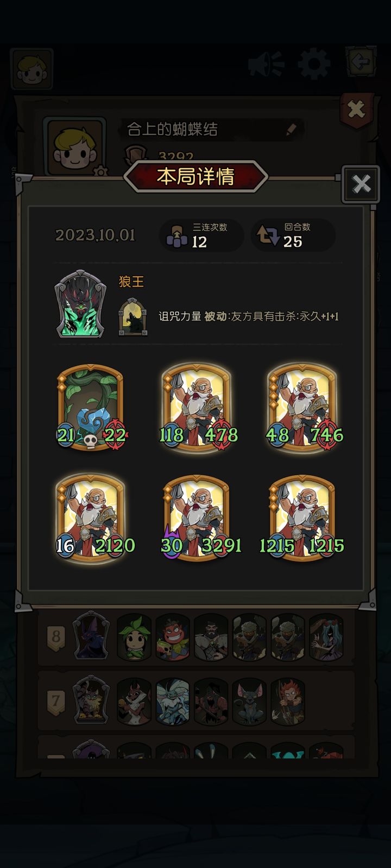Viewport: 391px width, 868px height.
Task: Close the red-flag profile panel X
Action: coord(356,110)
